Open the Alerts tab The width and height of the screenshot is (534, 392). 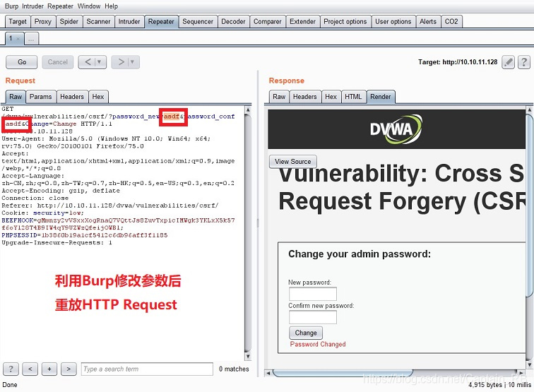[428, 21]
